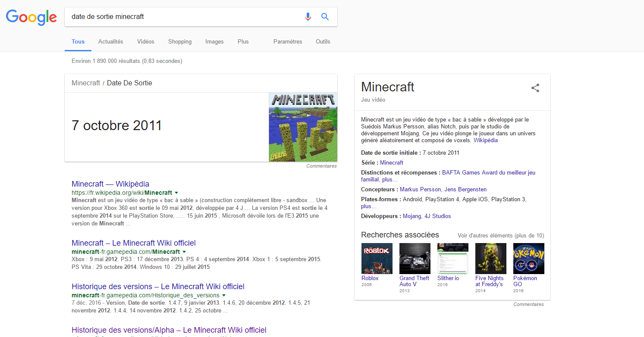The height and width of the screenshot is (337, 644).
Task: Open the Série Minecraft link
Action: [392, 162]
